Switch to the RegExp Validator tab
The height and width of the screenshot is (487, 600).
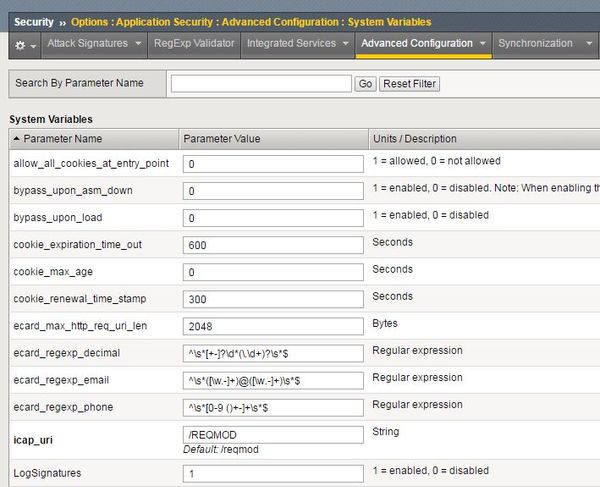[x=194, y=44]
